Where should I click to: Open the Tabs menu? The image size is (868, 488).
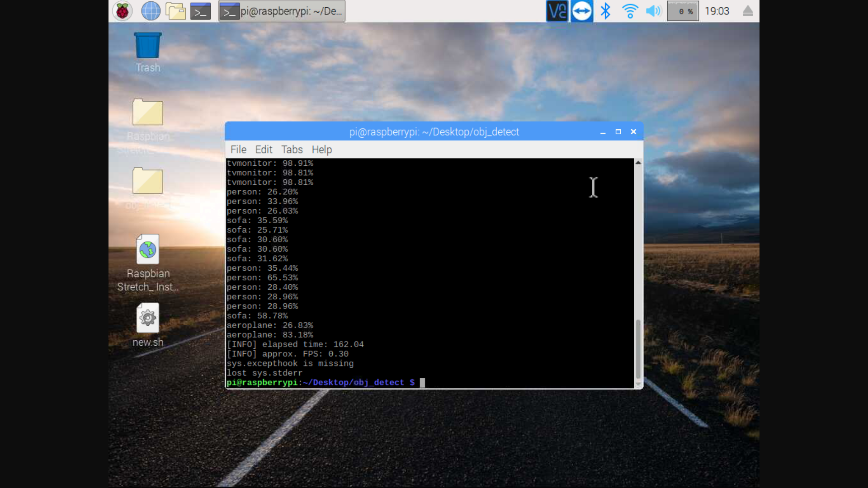(x=292, y=150)
